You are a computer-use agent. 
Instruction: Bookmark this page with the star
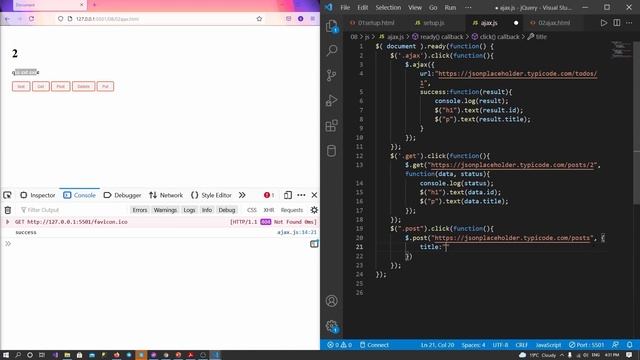tap(259, 19)
